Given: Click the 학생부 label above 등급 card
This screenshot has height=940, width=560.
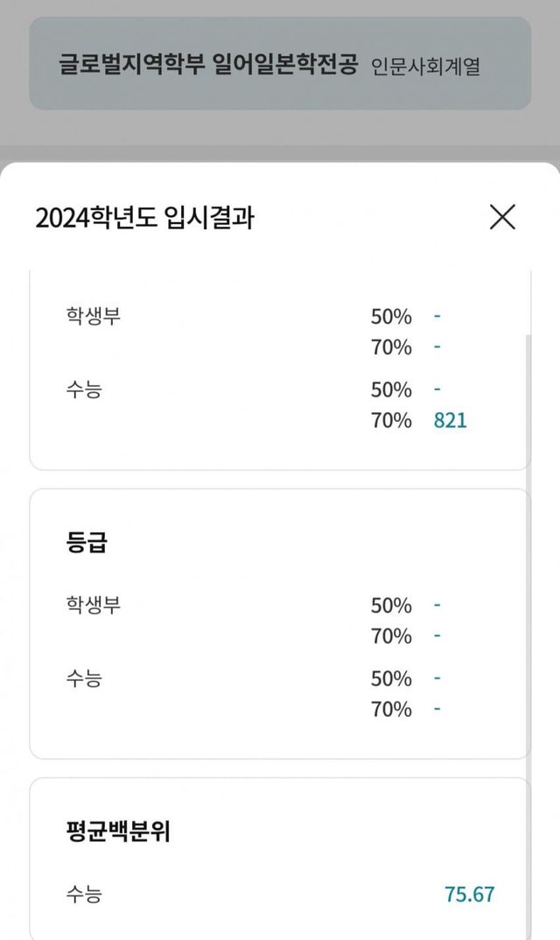Looking at the screenshot, I should click(x=93, y=316).
